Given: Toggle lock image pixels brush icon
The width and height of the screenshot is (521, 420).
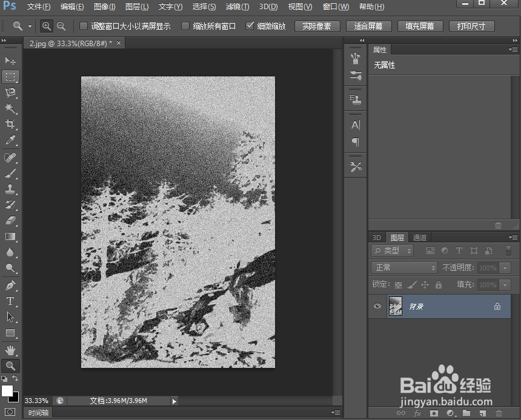Looking at the screenshot, I should pyautogui.click(x=412, y=285).
